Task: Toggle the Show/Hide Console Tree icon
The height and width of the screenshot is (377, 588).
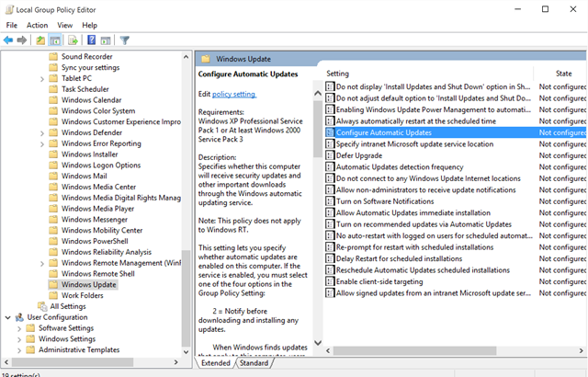Action: pyautogui.click(x=55, y=40)
